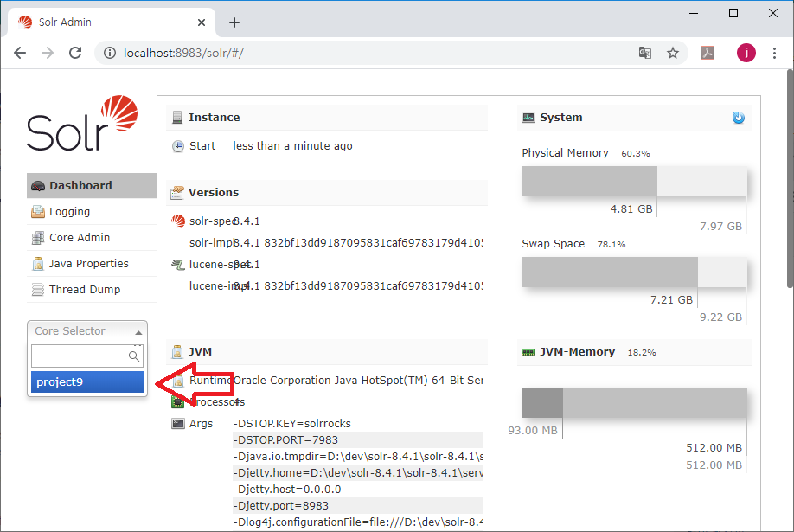This screenshot has height=532, width=794.
Task: Click the 93.00 MB JVM value
Action: 533,431
